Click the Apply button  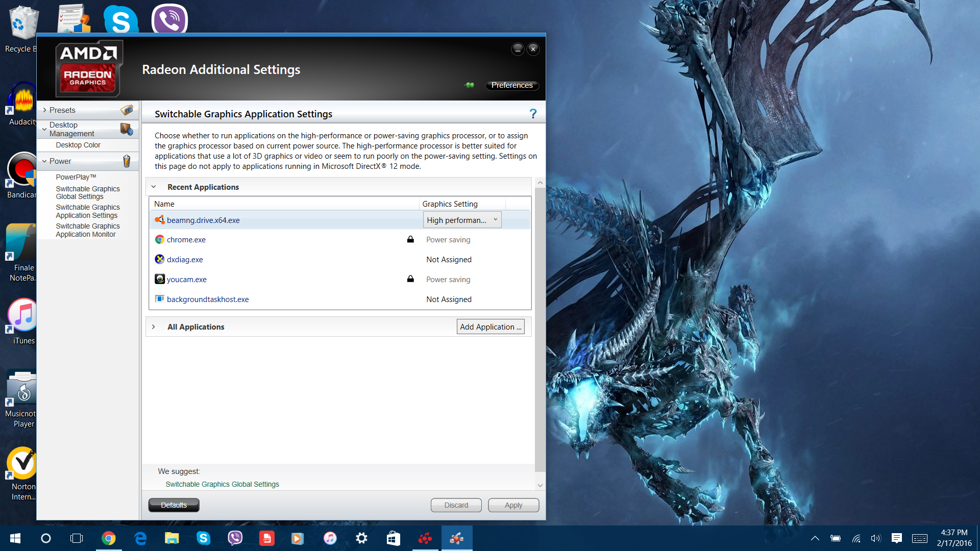513,505
